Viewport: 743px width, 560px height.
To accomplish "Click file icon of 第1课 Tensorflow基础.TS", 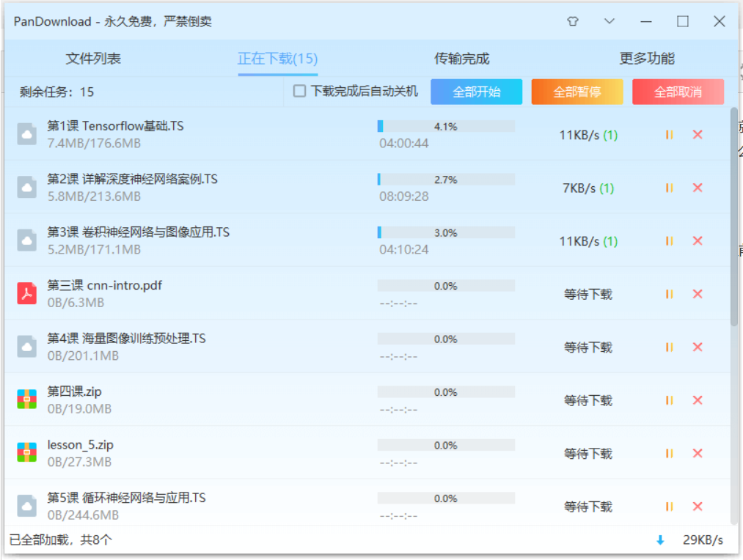I will pyautogui.click(x=27, y=134).
